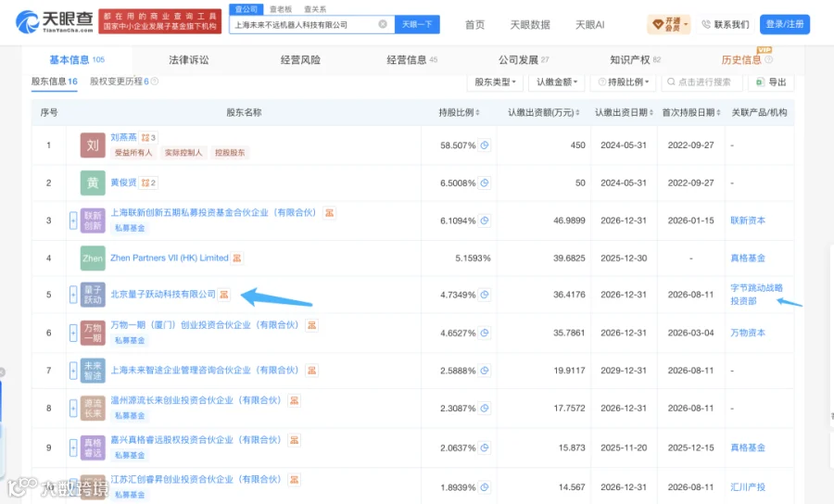Open 首页 in top navigation

pyautogui.click(x=474, y=25)
